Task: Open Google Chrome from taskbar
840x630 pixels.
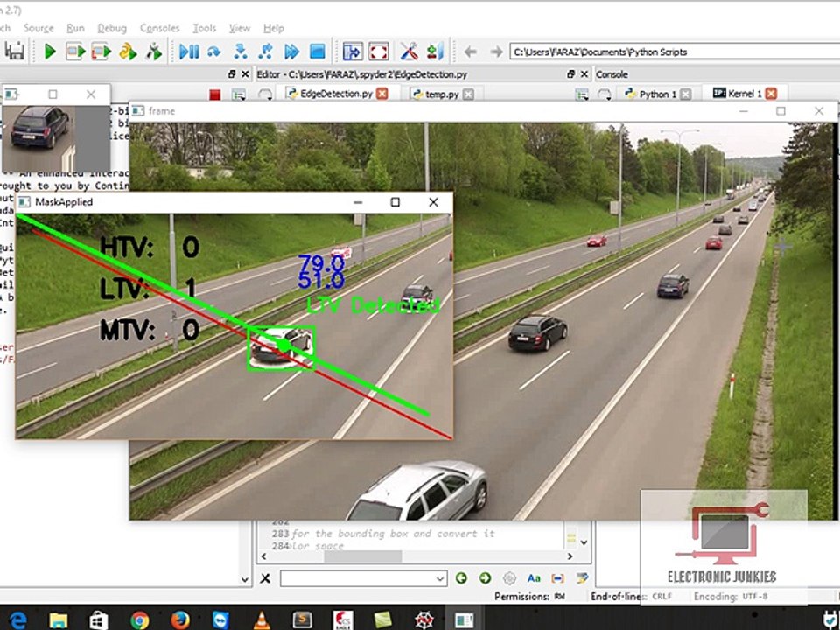Action: click(x=139, y=619)
